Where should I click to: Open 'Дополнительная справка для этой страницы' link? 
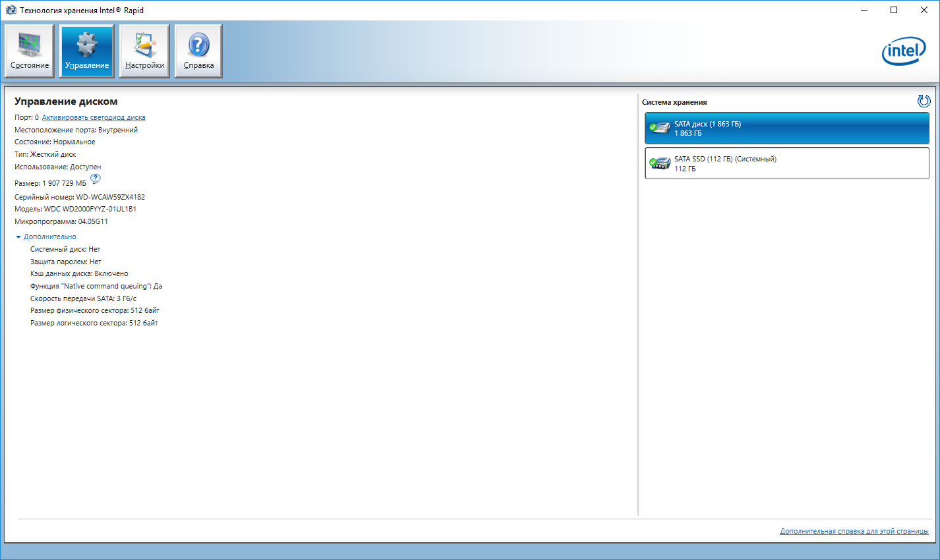(854, 531)
